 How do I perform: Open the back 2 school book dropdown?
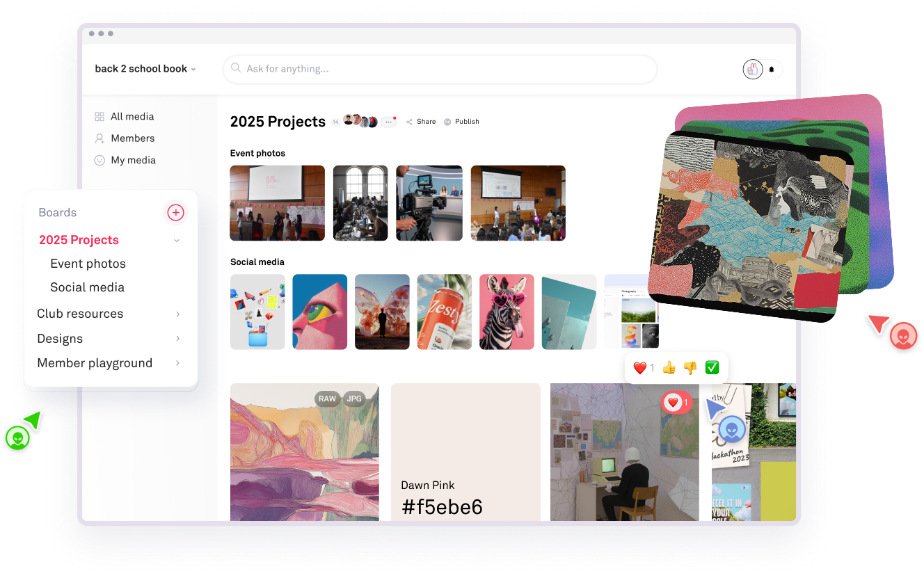145,69
